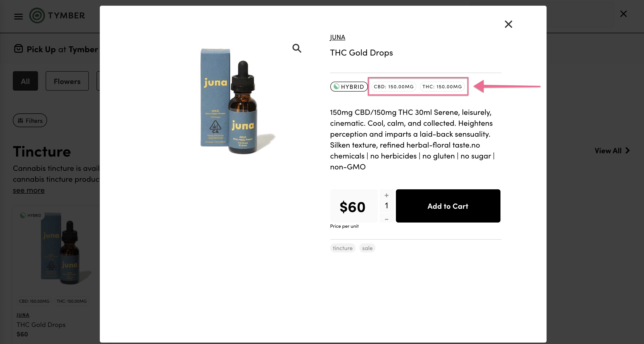Zoom product image with magnifier icon
The image size is (644, 344).
297,48
